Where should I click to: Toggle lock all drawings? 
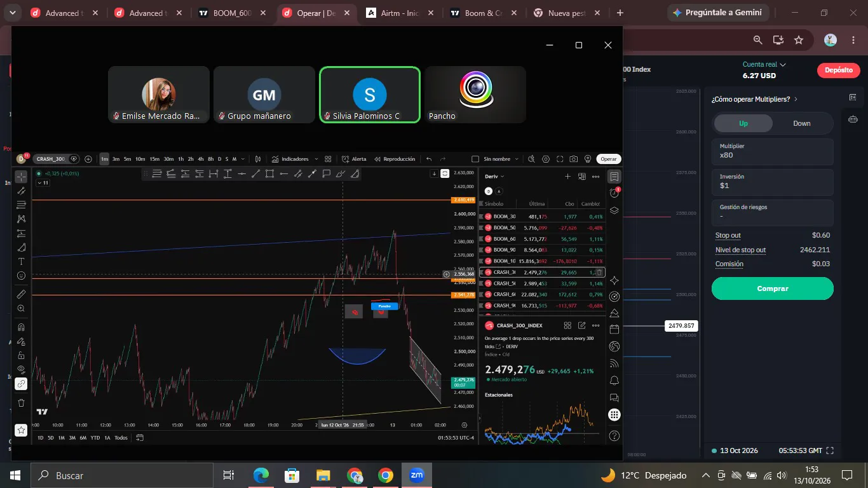(x=21, y=355)
